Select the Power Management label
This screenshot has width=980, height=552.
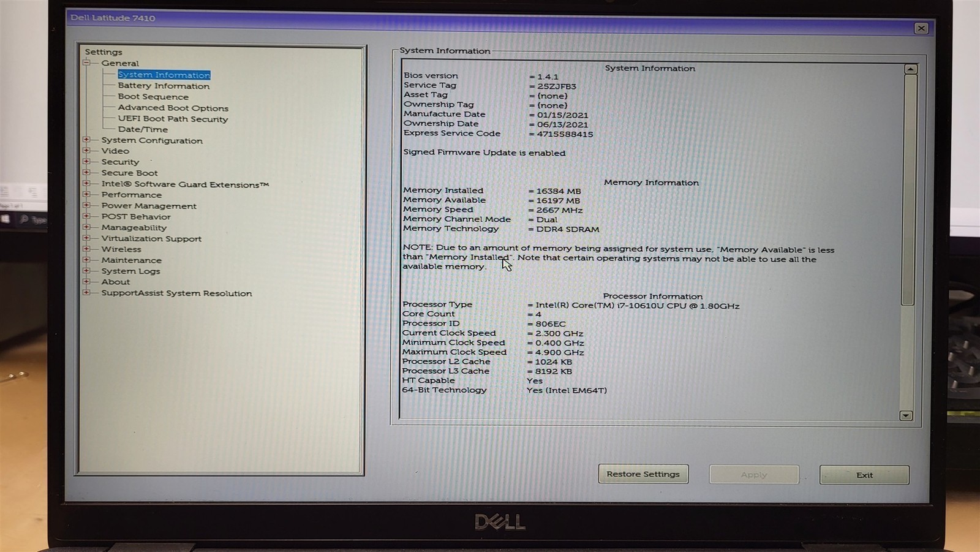[149, 206]
